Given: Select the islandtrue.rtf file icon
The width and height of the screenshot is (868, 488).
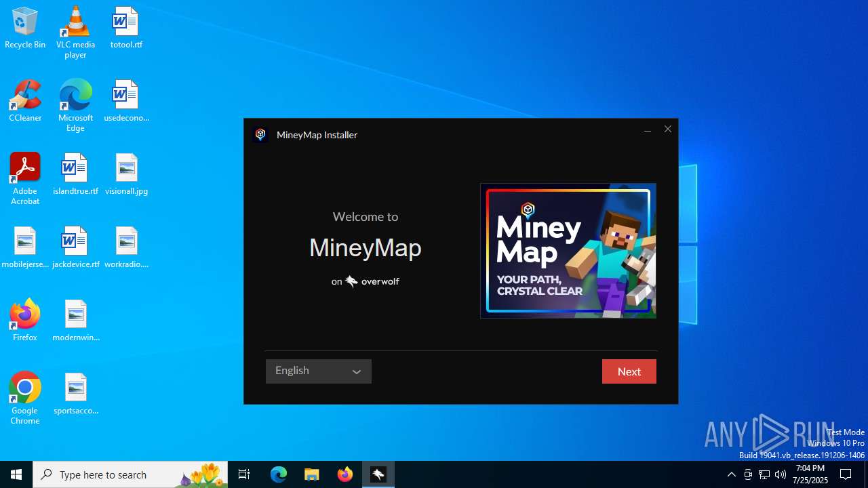Looking at the screenshot, I should [x=75, y=174].
